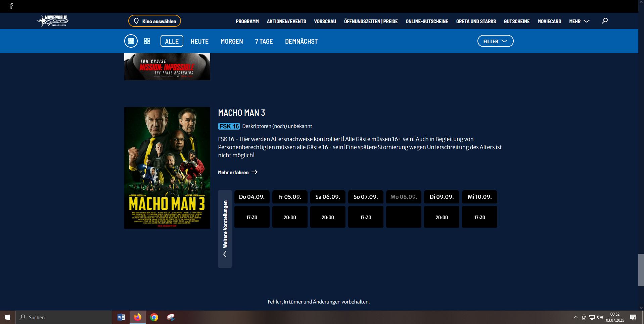Open the VORSCHAU menu item

325,21
